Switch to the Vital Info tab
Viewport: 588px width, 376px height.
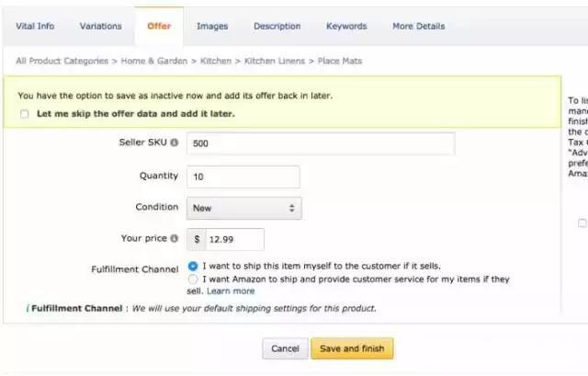[x=35, y=27]
